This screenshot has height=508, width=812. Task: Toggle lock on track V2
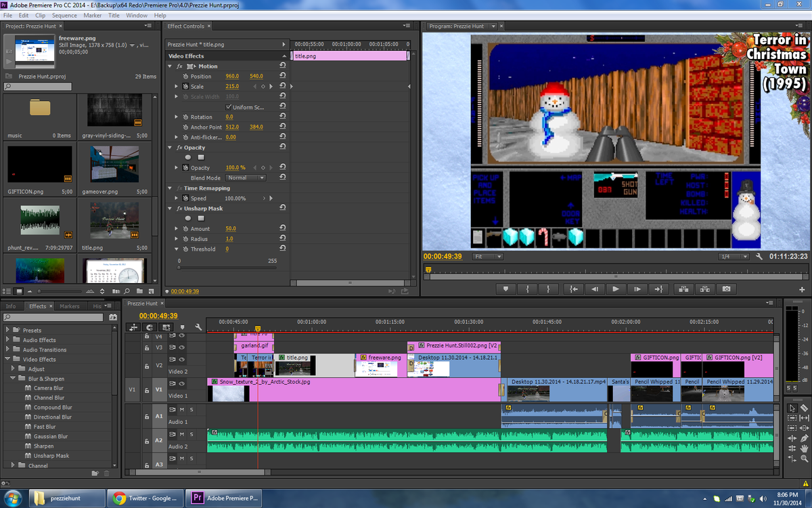(x=147, y=366)
